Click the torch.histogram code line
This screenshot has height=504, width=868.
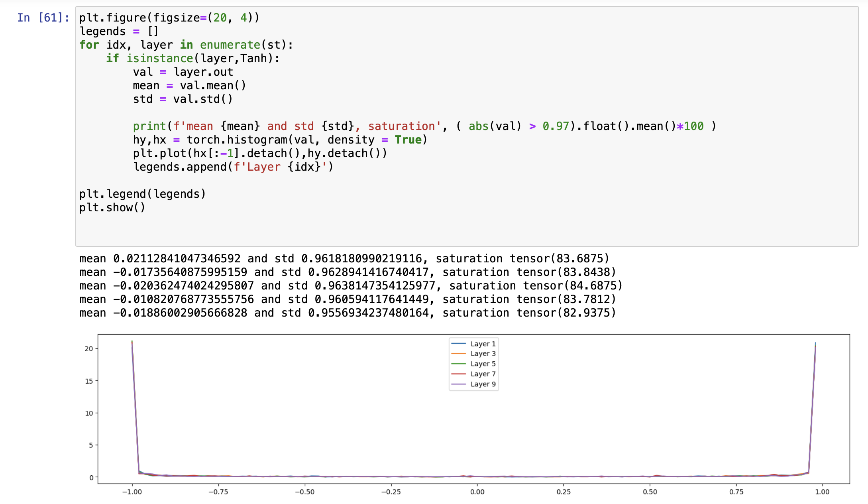[x=280, y=140]
